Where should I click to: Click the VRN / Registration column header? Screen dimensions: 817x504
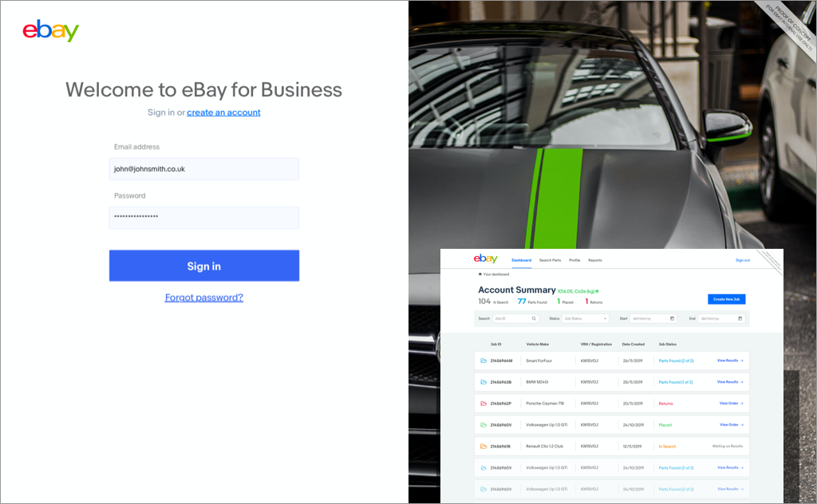(596, 345)
